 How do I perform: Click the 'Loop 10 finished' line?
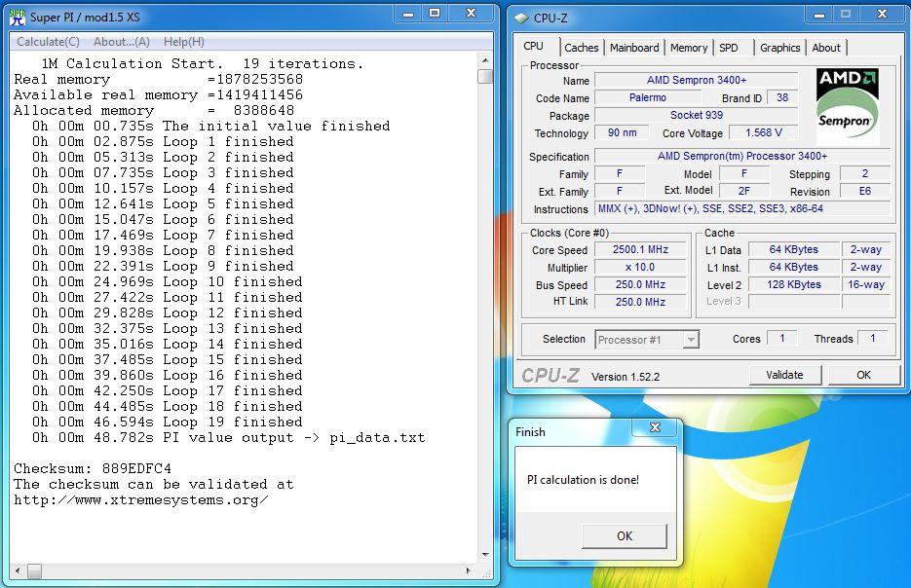pos(168,281)
